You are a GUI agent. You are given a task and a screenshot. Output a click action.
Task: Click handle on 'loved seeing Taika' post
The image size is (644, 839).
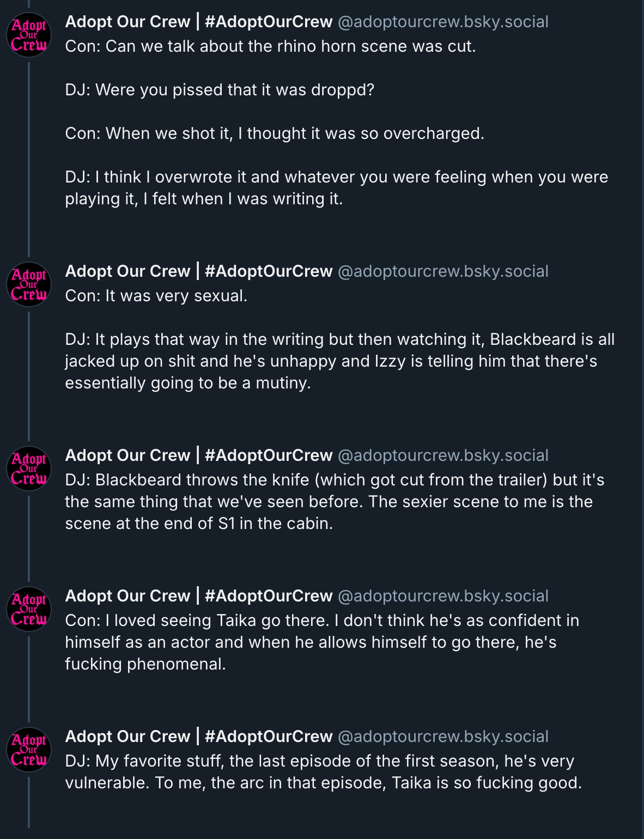pyautogui.click(x=443, y=596)
